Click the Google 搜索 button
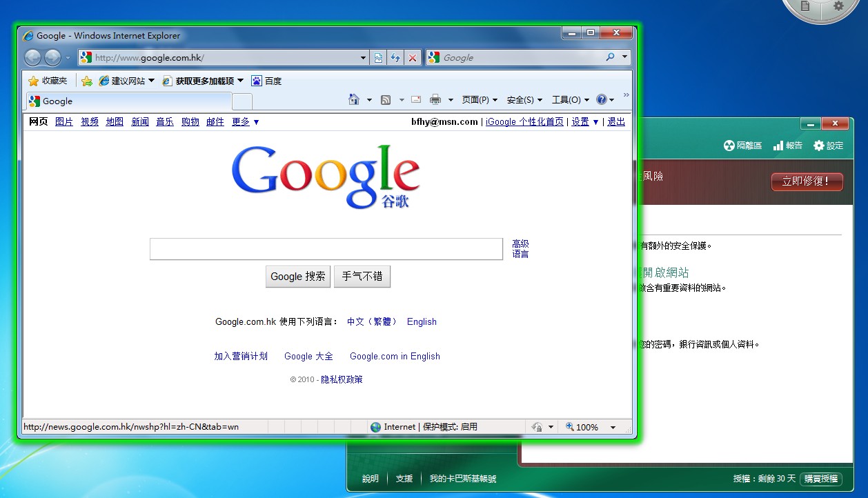 298,277
